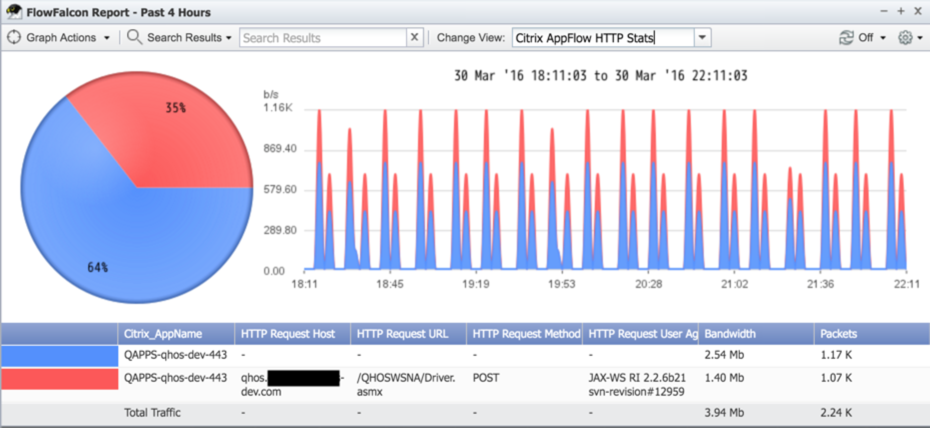
Task: Sort by the HTTP Request Method column
Action: [x=525, y=334]
